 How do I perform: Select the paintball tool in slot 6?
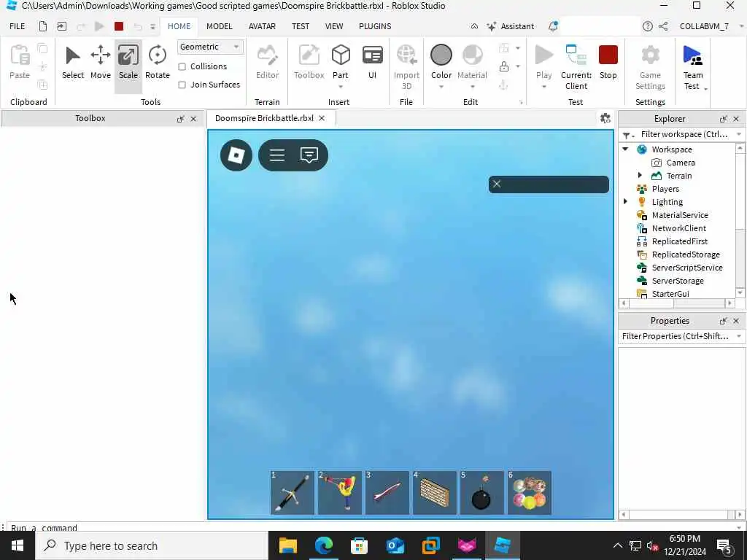tap(530, 493)
